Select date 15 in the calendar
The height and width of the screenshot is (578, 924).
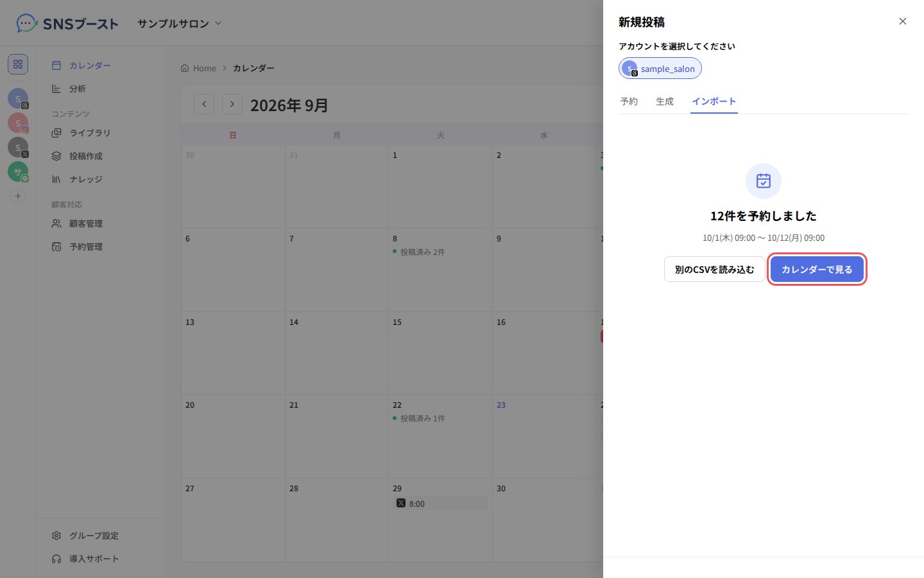pos(397,322)
